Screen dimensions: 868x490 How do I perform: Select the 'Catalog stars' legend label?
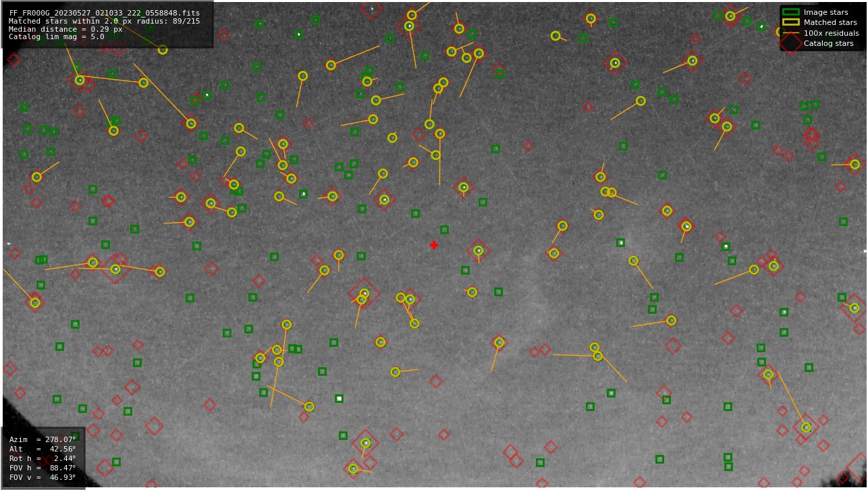pos(828,43)
